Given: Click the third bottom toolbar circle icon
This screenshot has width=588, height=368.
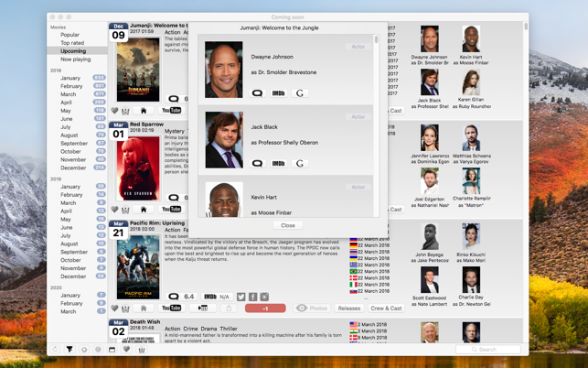Looking at the screenshot, I should point(84,349).
